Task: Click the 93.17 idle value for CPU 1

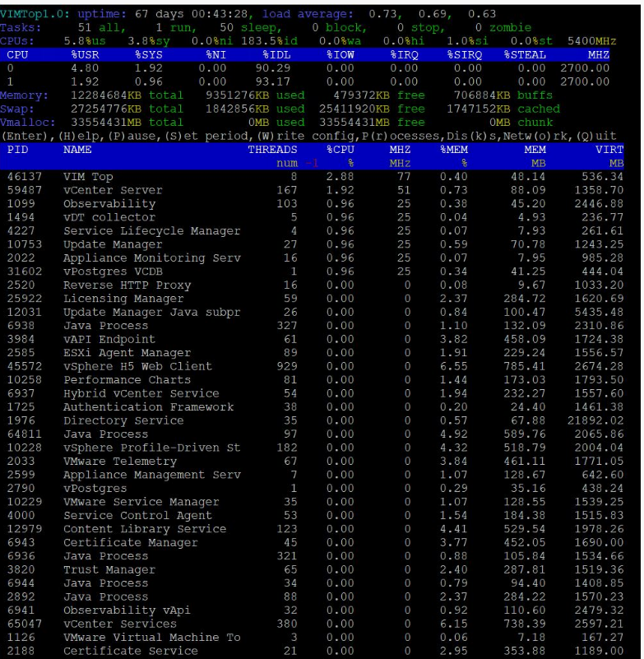Action: click(x=273, y=81)
